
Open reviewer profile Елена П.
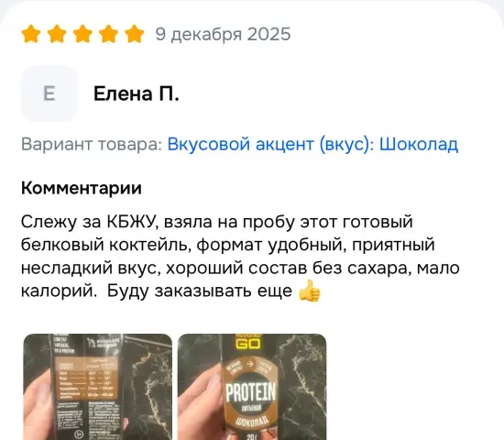(x=137, y=93)
